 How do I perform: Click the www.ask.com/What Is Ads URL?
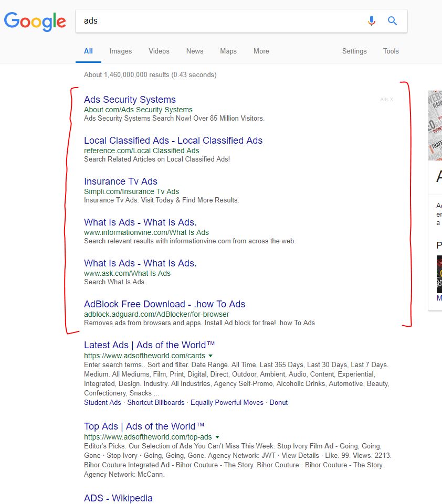(x=127, y=273)
